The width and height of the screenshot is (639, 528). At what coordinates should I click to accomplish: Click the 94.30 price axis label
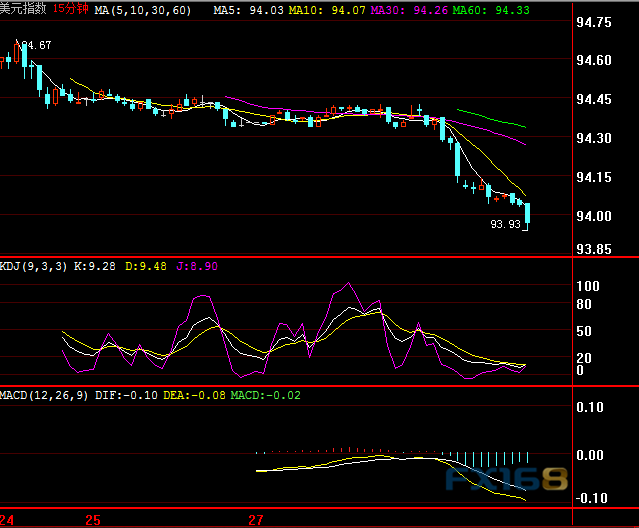pyautogui.click(x=596, y=138)
